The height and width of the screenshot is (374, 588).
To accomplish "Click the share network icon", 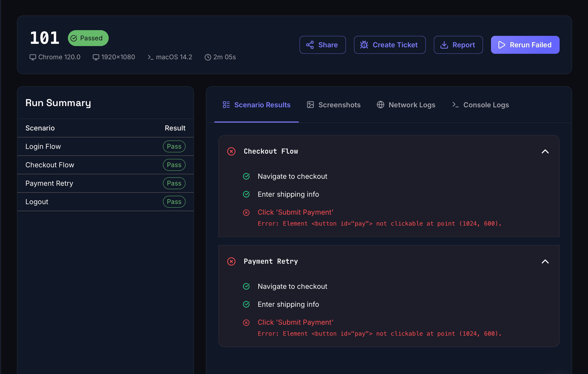I will coord(310,45).
